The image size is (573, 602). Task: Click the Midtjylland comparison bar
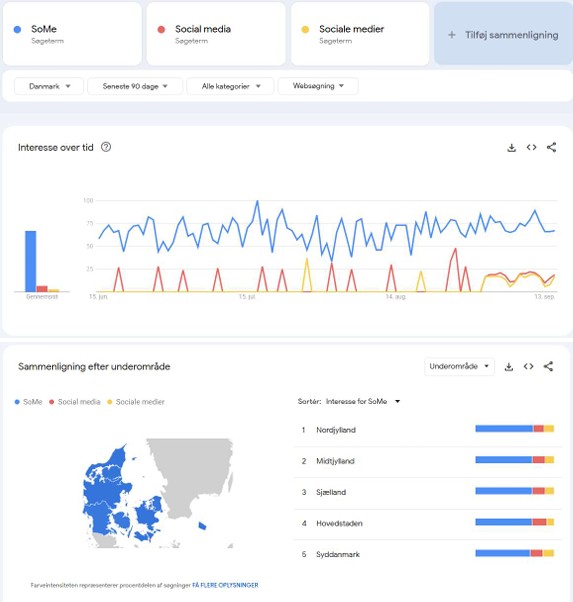515,460
